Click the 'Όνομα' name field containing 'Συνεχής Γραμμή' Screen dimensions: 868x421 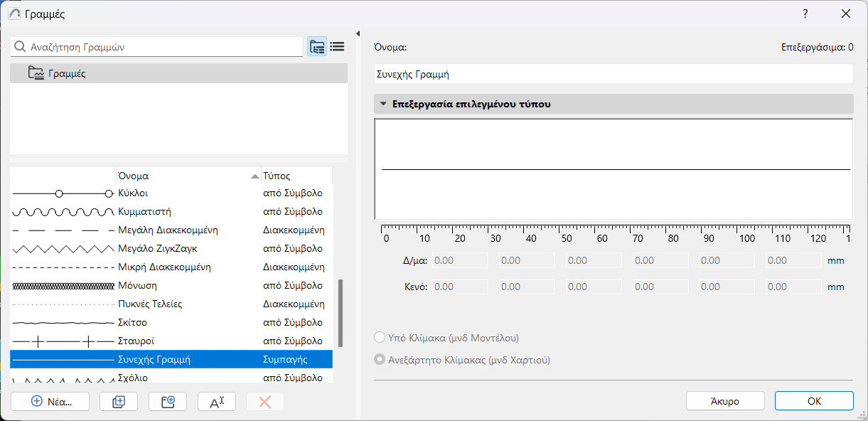tap(613, 74)
